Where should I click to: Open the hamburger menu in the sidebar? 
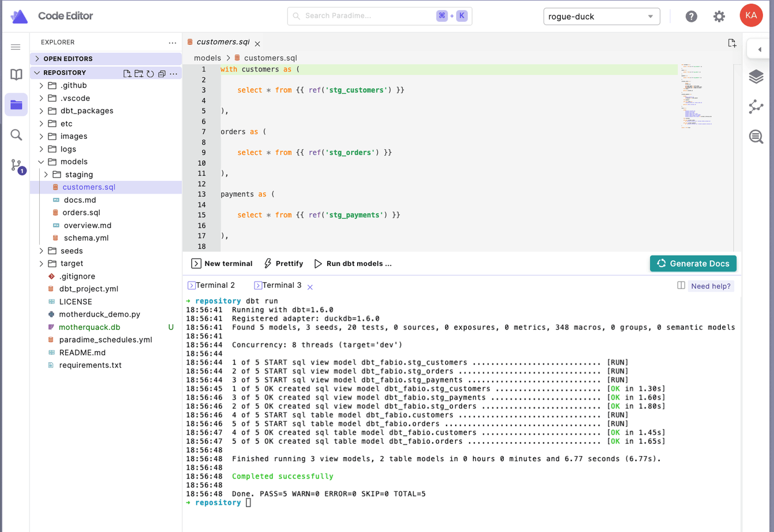(x=16, y=47)
